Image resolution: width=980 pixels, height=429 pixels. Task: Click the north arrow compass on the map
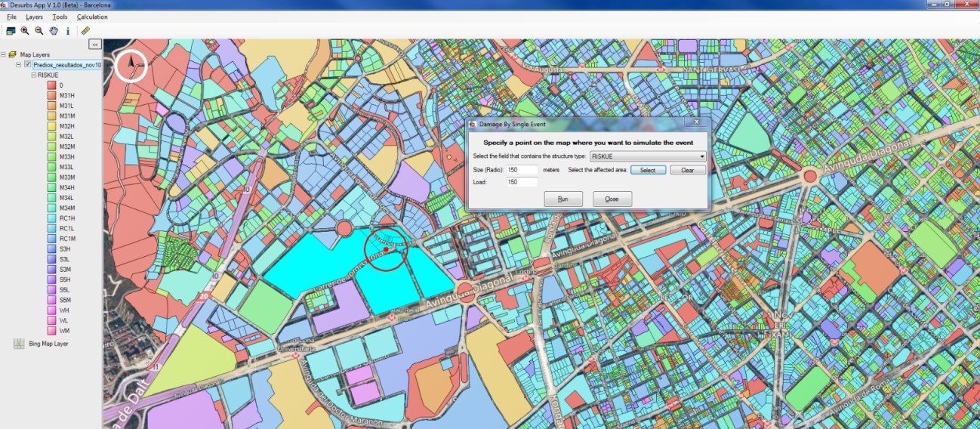(131, 66)
